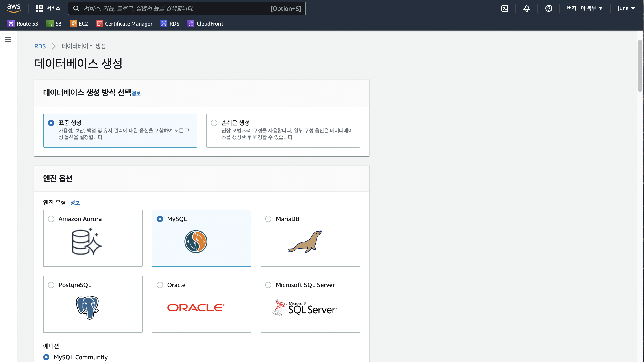Choose Oracle engine radio button

[x=160, y=285]
